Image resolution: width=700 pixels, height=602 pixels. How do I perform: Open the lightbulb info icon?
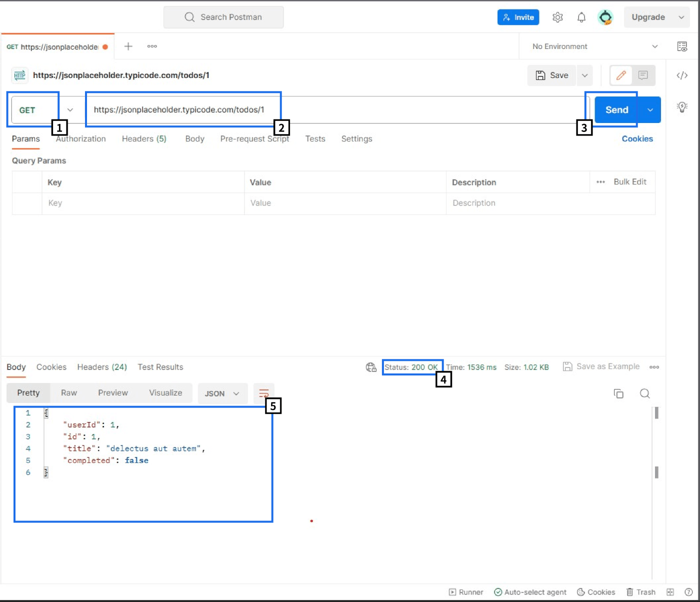click(682, 106)
